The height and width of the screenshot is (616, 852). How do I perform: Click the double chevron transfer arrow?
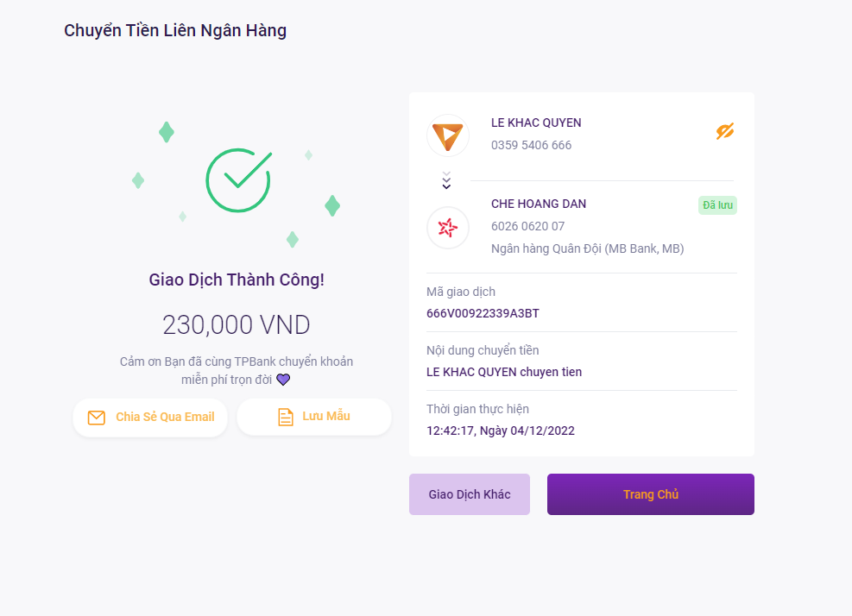[446, 180]
